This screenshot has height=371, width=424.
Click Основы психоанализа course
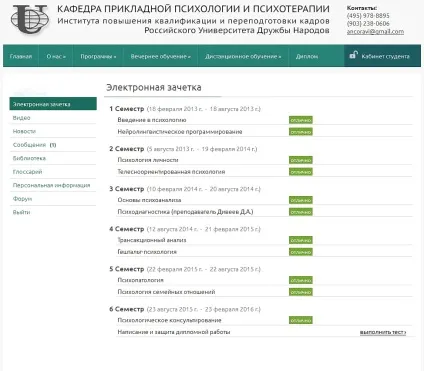tap(149, 200)
